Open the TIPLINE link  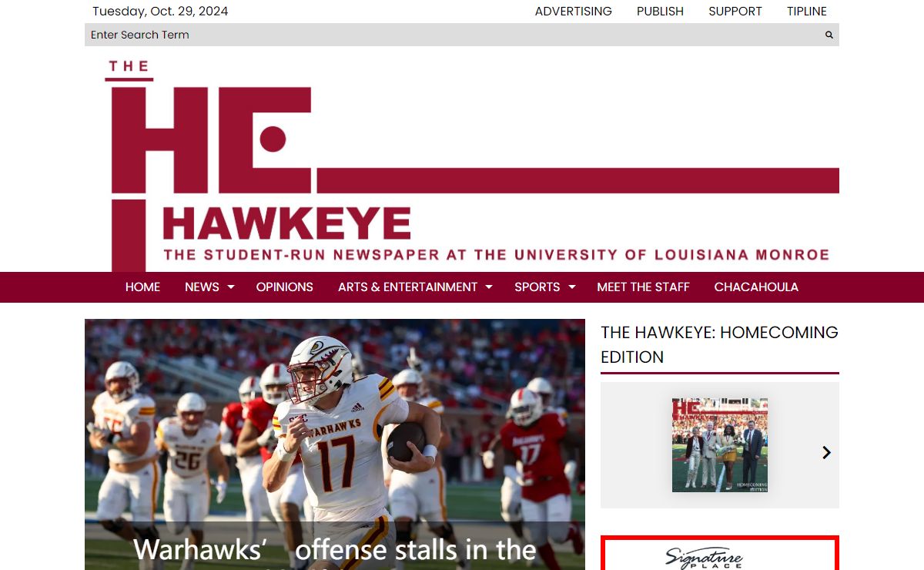tap(807, 12)
